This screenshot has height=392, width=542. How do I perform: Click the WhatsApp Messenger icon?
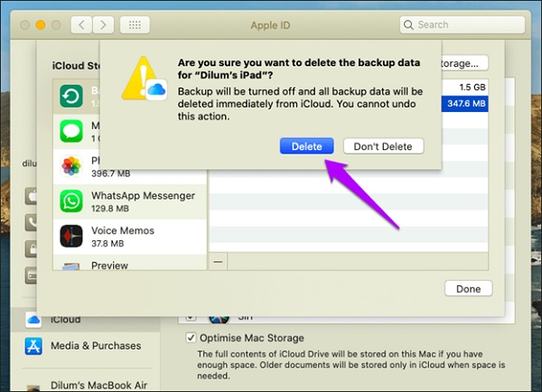coord(71,201)
